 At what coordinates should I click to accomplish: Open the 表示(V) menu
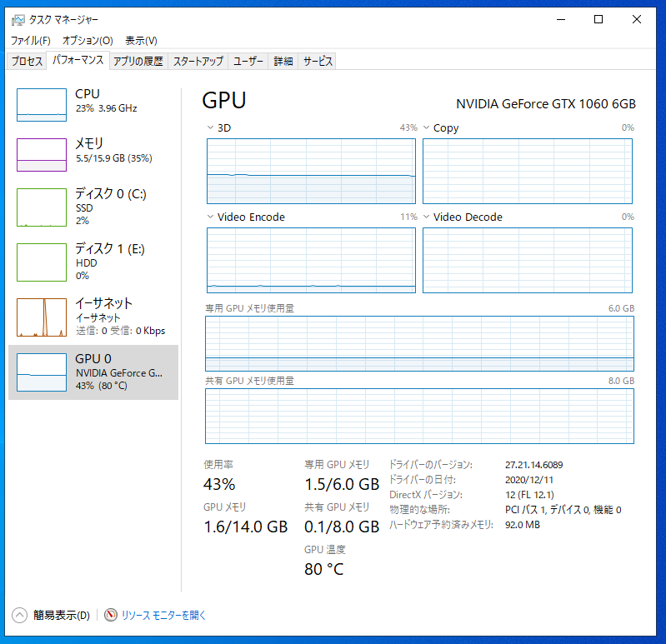(141, 41)
